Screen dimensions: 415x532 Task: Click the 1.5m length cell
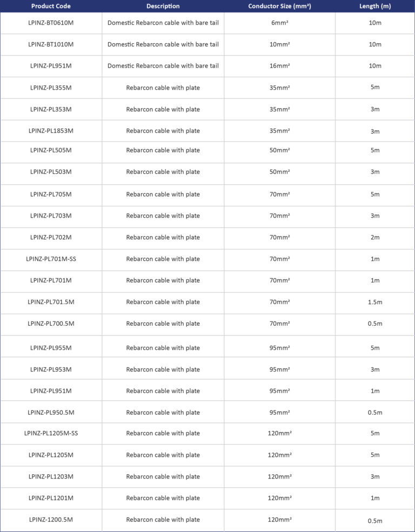pyautogui.click(x=375, y=302)
